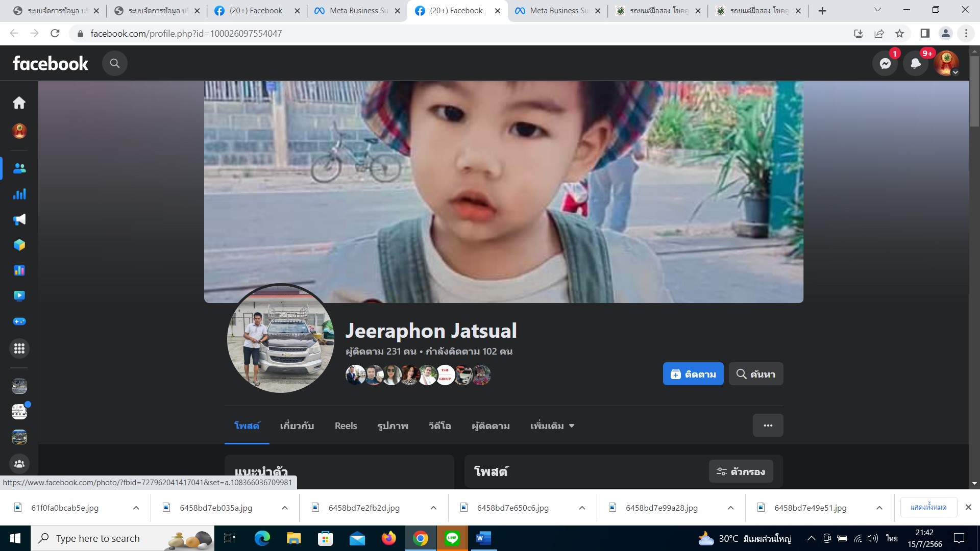
Task: Open Ads megaphone icon in sidebar
Action: [19, 219]
